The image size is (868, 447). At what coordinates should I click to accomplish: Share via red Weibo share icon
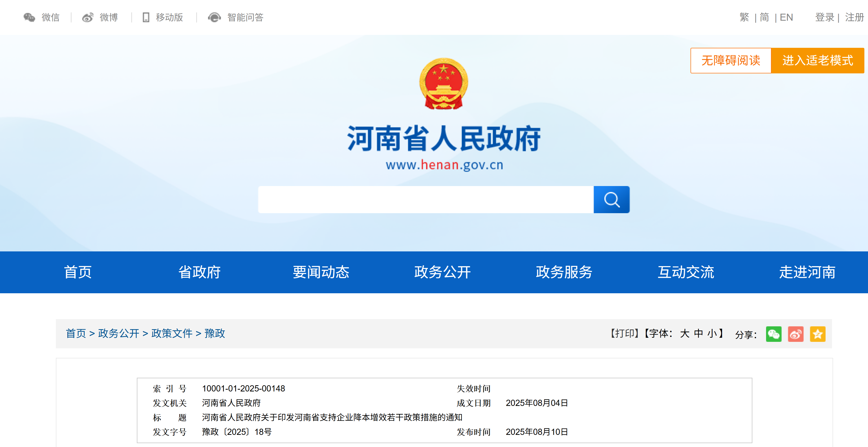pos(796,334)
